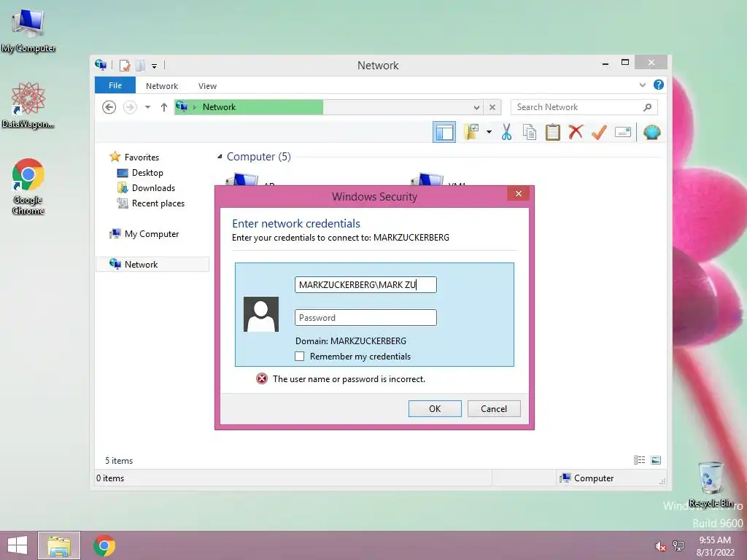Switch to details view icon in status bar
747x560 pixels.
(639, 459)
